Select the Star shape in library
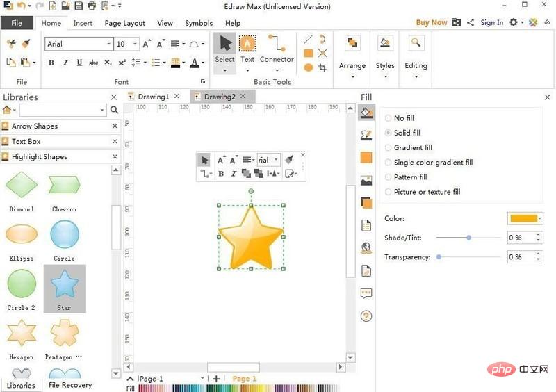The height and width of the screenshot is (392, 556). (x=65, y=288)
